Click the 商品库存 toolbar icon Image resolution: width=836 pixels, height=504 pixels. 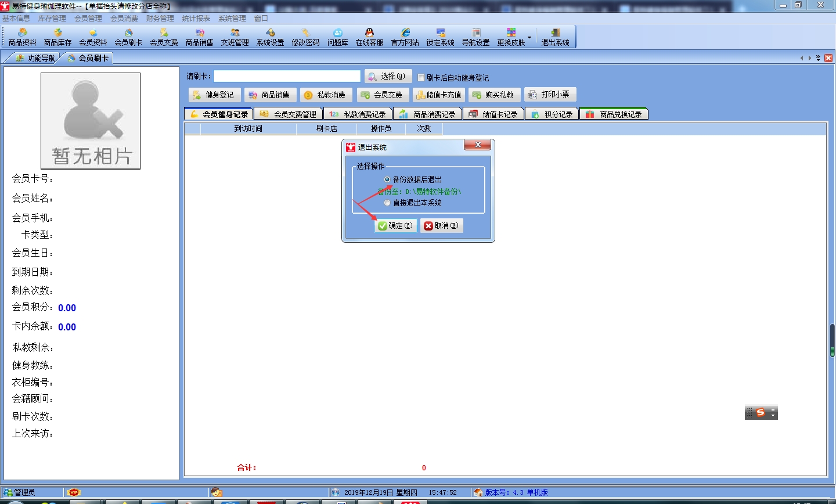[x=57, y=37]
